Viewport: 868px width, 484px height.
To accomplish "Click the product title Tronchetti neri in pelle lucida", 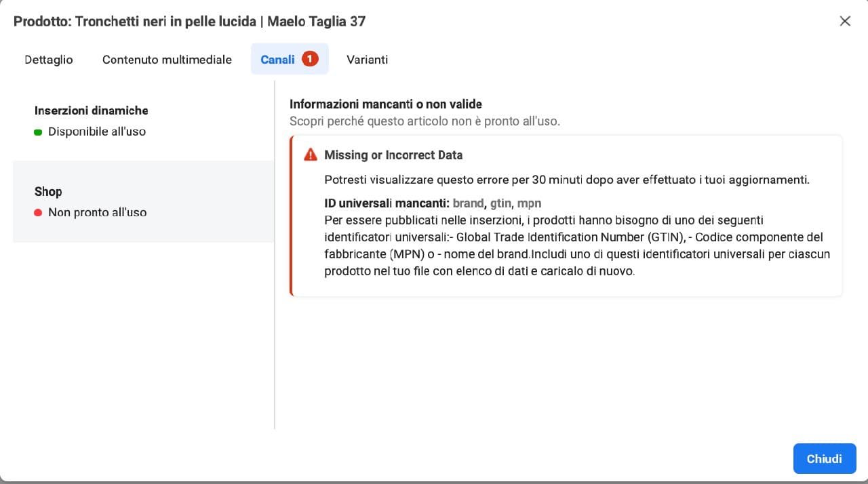I will (166, 21).
